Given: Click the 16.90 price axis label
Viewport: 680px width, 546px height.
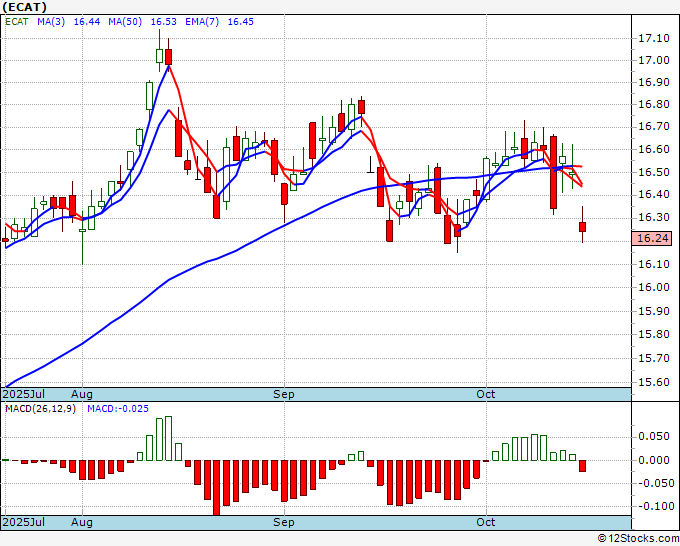Looking at the screenshot, I should pyautogui.click(x=654, y=82).
